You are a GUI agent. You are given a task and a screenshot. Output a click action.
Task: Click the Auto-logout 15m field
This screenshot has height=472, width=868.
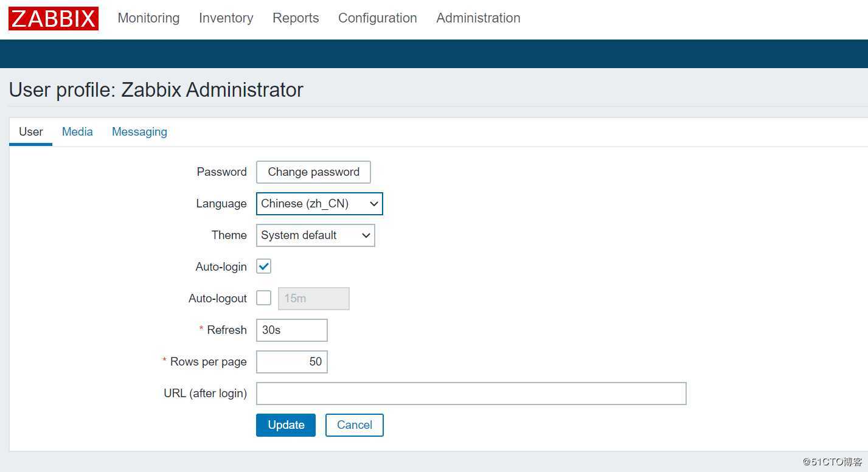pyautogui.click(x=314, y=299)
